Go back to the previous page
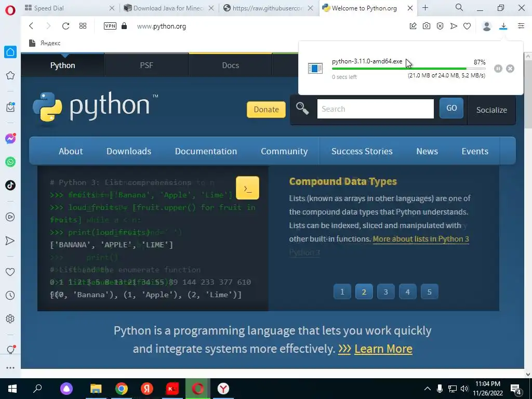 31,26
